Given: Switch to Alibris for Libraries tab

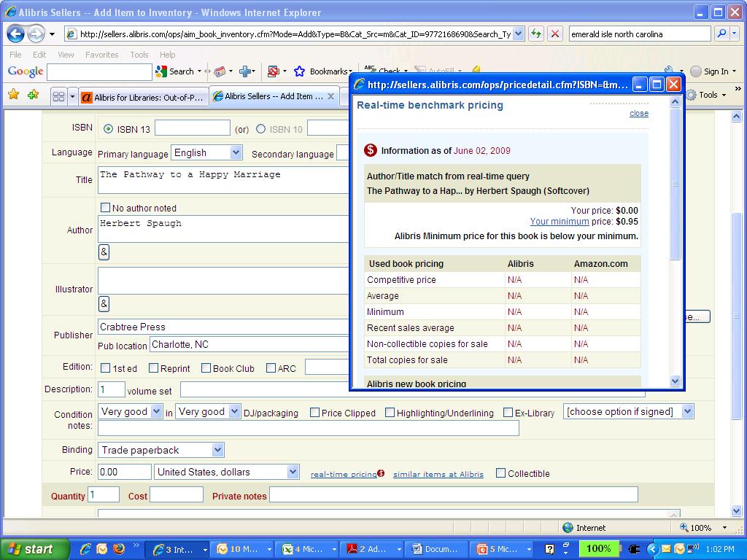Looking at the screenshot, I should [144, 97].
